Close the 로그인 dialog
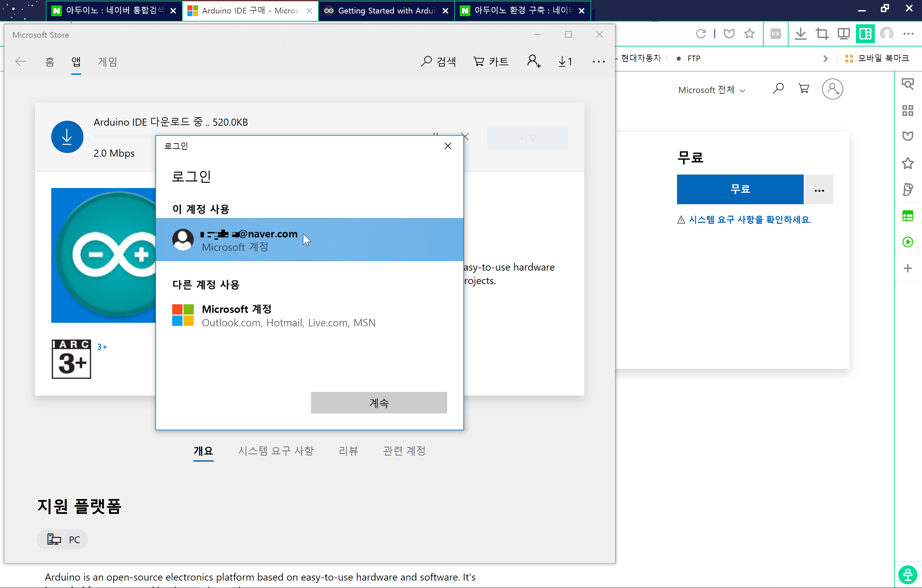The width and height of the screenshot is (922, 588). pos(448,146)
